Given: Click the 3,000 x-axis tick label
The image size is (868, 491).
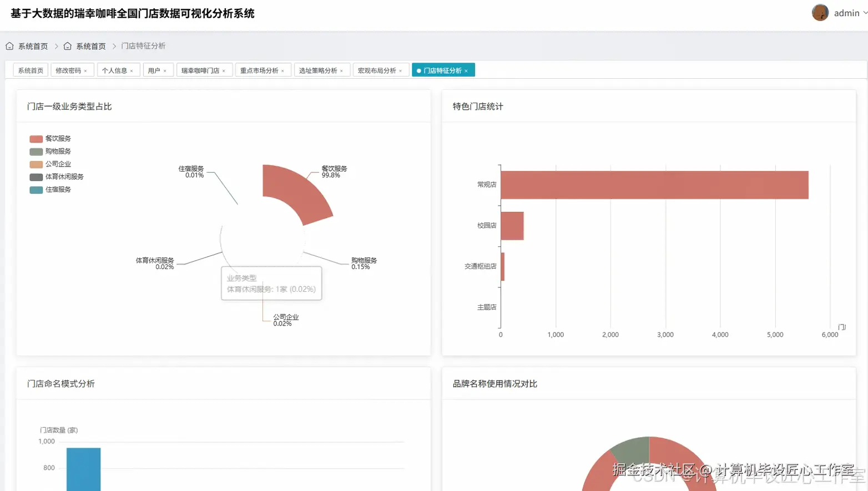Looking at the screenshot, I should click(665, 335).
